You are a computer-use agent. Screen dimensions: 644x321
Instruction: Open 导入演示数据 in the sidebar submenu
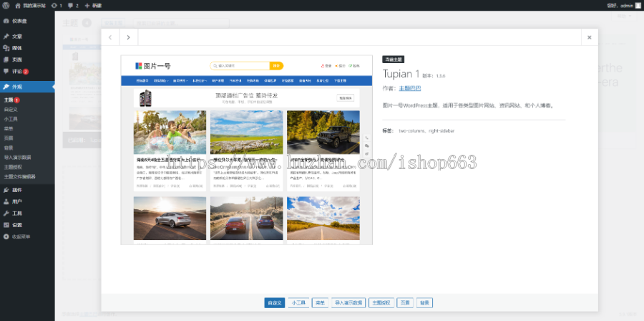[x=18, y=157]
